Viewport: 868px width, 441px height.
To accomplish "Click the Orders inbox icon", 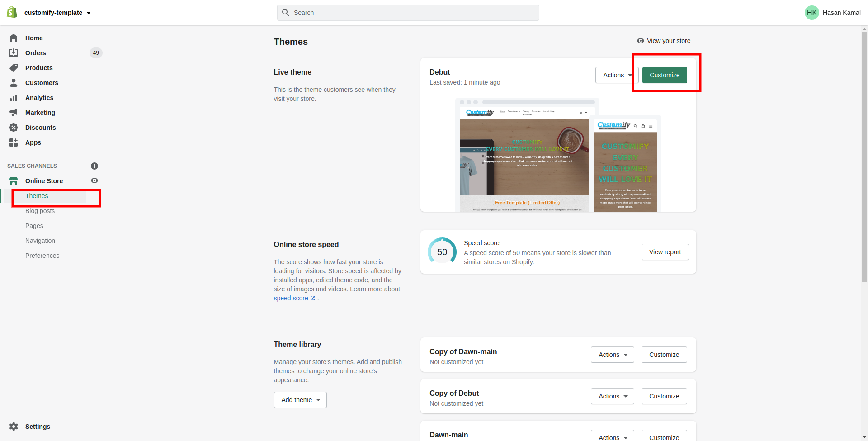I will (x=14, y=53).
